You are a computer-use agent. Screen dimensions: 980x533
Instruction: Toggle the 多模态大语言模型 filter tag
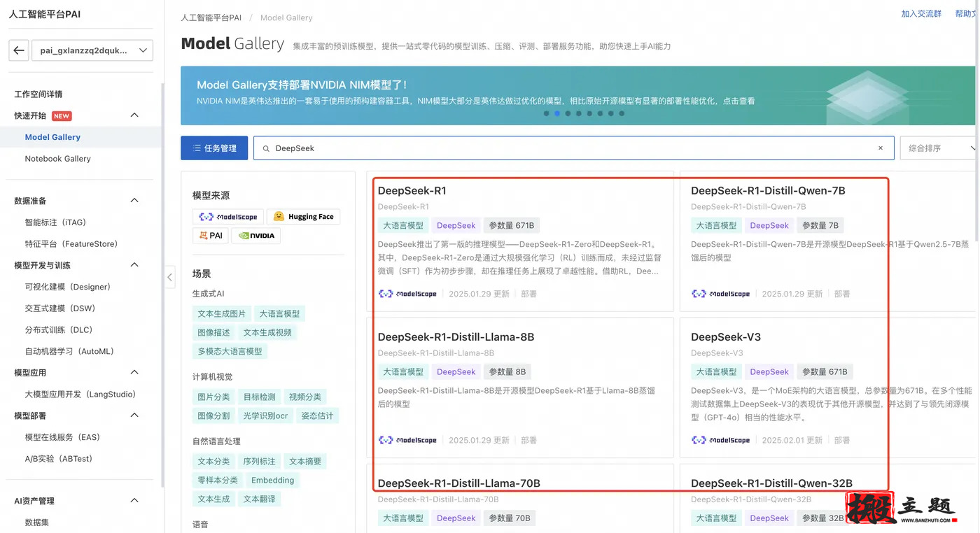pos(230,351)
